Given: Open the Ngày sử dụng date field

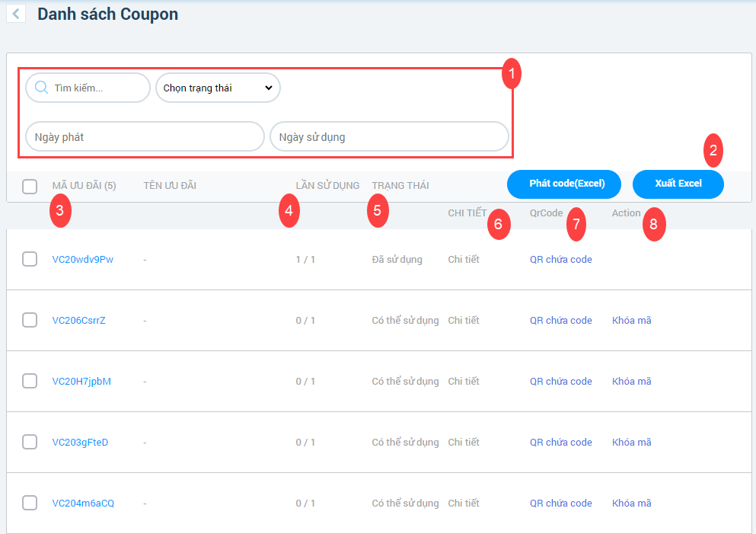Looking at the screenshot, I should (389, 136).
